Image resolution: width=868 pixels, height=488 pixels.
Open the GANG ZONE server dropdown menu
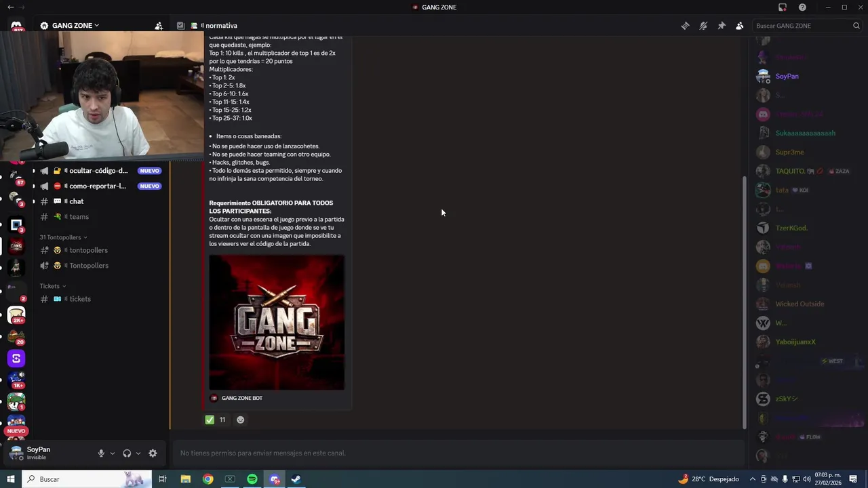point(75,26)
